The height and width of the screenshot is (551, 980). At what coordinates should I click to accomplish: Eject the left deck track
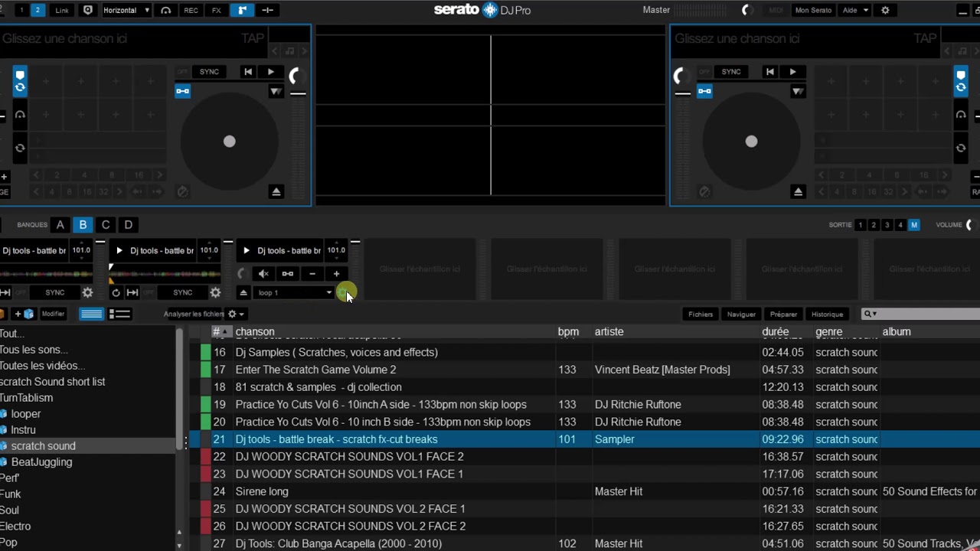point(276,191)
